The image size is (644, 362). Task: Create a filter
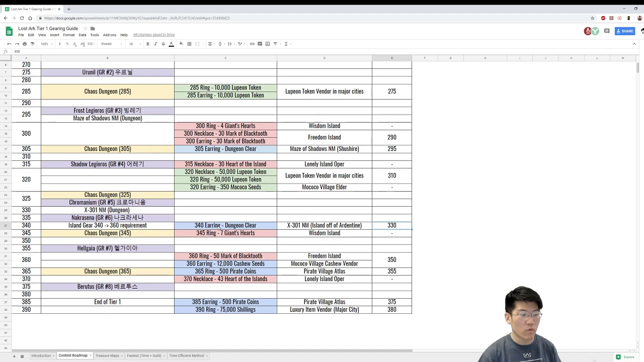[276, 44]
